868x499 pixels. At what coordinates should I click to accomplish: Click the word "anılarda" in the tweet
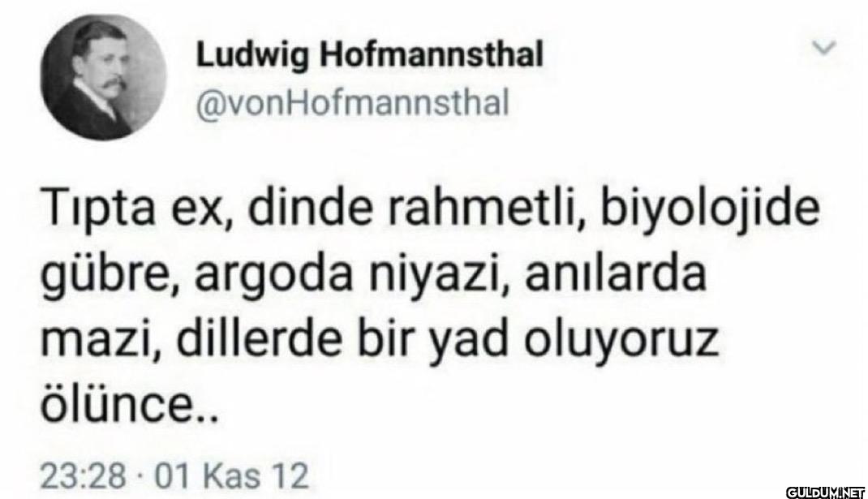click(614, 273)
